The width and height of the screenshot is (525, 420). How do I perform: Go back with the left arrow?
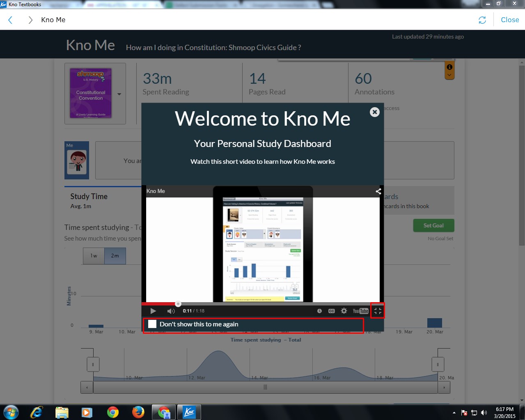[x=11, y=20]
